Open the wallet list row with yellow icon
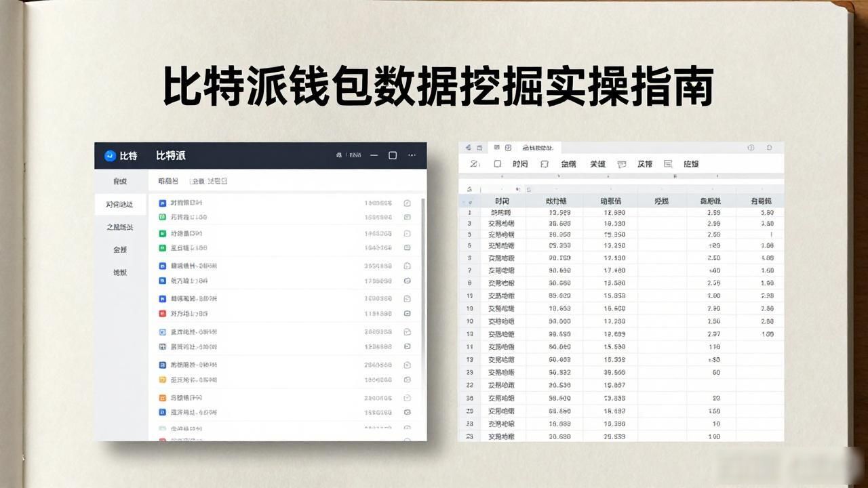 click(x=285, y=380)
